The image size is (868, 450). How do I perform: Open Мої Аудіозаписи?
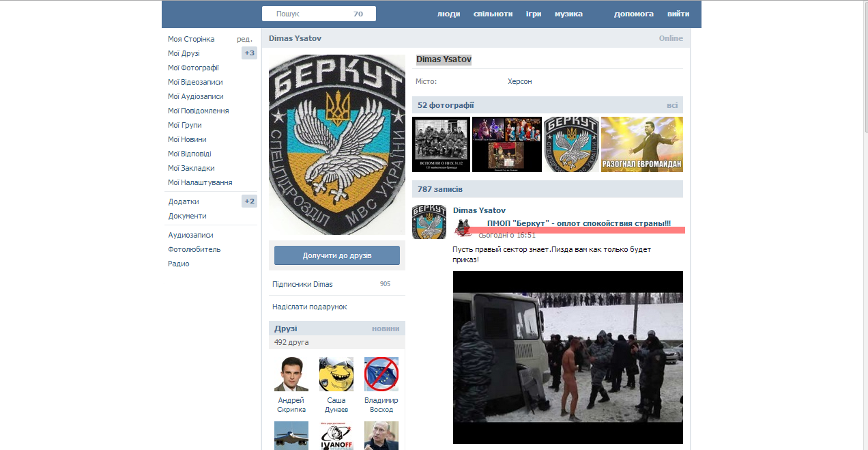click(x=196, y=96)
